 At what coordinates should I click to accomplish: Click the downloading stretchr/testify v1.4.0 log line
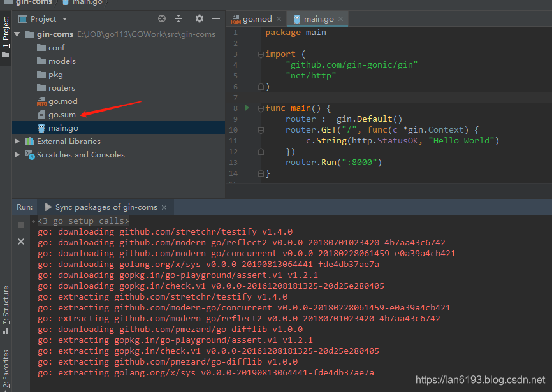[166, 232]
